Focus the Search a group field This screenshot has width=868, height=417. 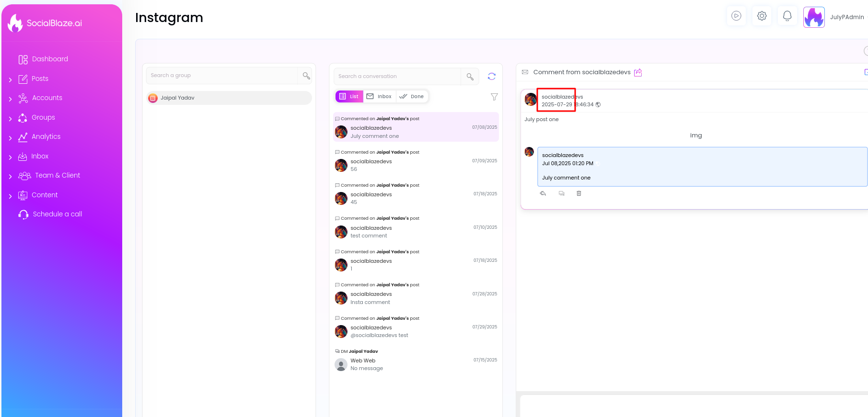(222, 76)
